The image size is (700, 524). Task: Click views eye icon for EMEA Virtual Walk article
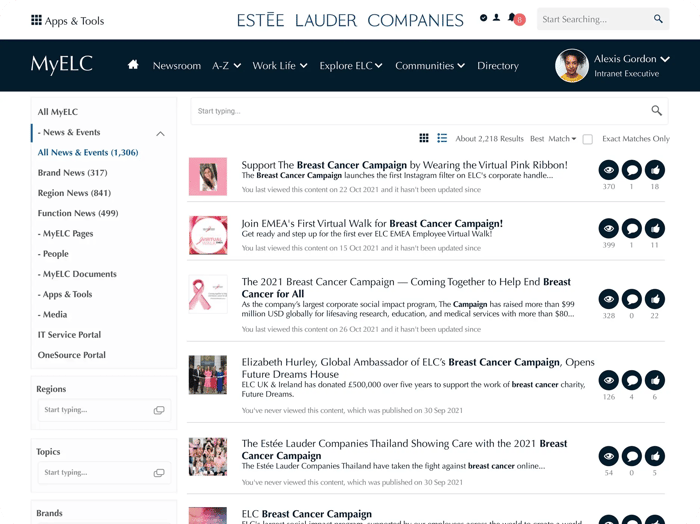[608, 229]
